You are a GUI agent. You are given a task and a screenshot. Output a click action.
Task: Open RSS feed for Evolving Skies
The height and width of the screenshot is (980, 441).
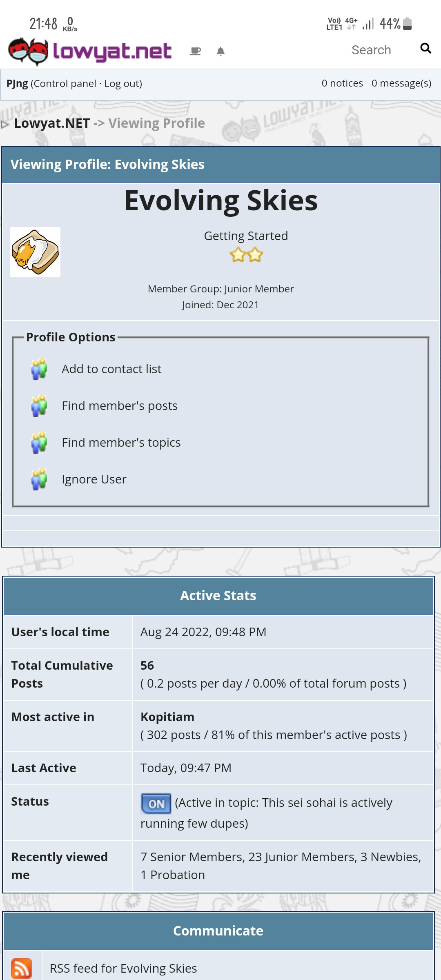pyautogui.click(x=123, y=968)
